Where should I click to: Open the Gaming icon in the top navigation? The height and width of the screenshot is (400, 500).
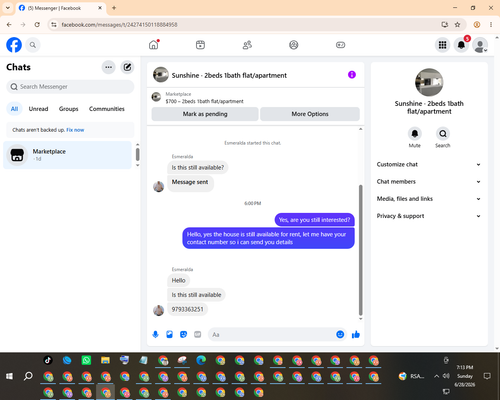[340, 45]
